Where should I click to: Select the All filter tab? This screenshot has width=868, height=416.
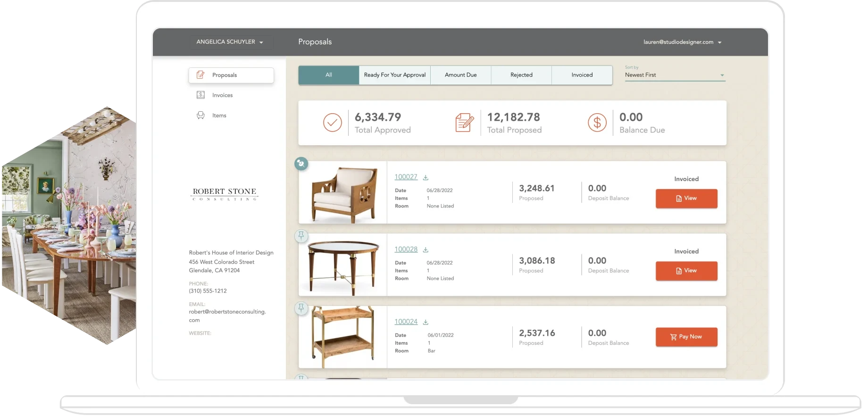pos(329,75)
